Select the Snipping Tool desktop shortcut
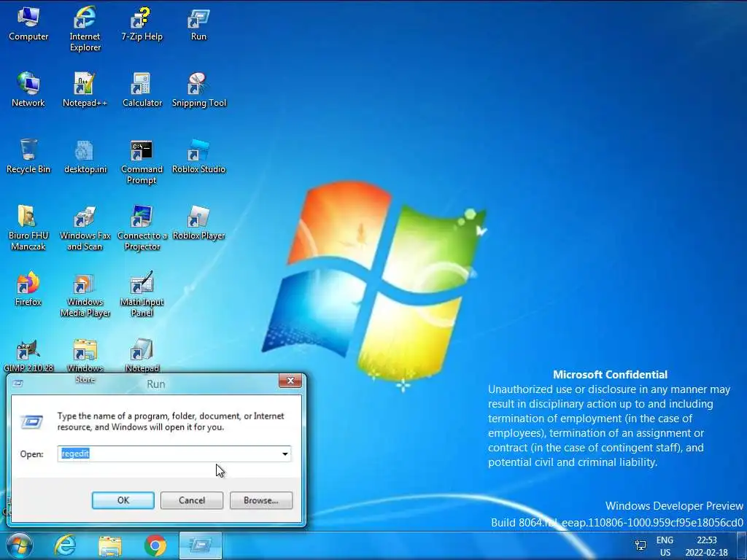Image resolution: width=747 pixels, height=560 pixels. [x=198, y=90]
